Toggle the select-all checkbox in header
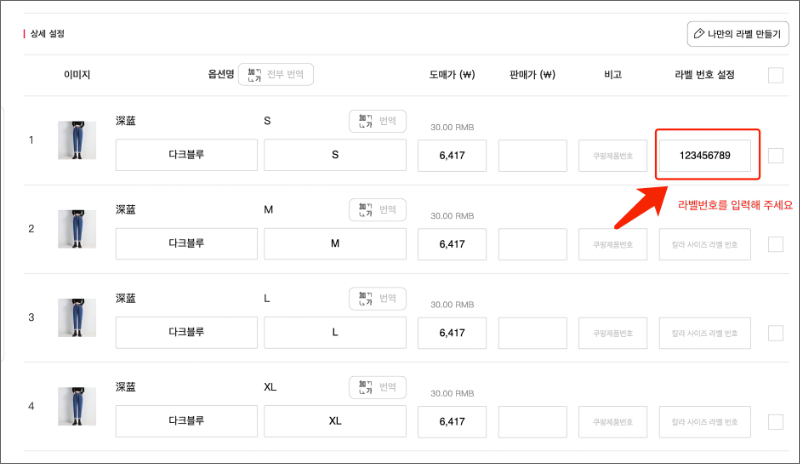Viewport: 800px width, 464px height. click(x=776, y=75)
